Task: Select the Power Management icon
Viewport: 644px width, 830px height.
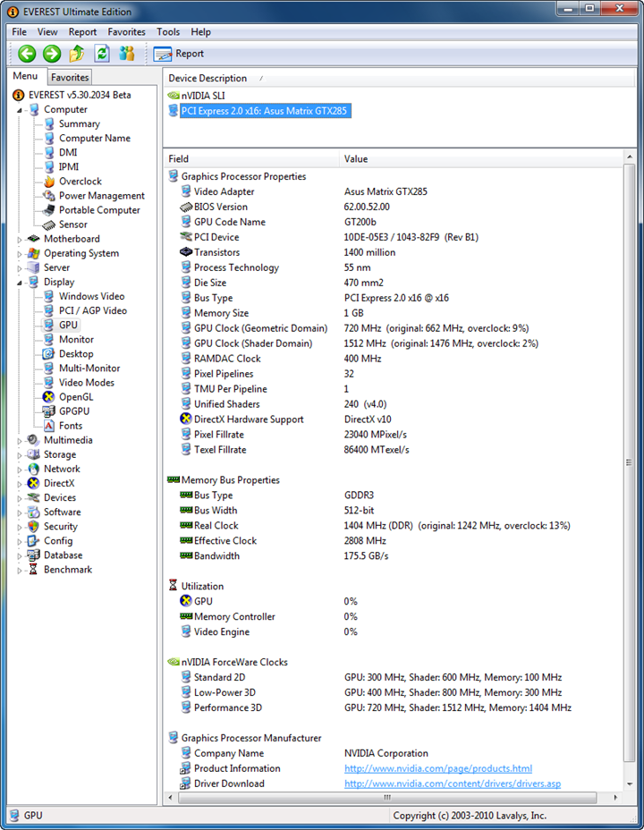Action: coord(49,195)
